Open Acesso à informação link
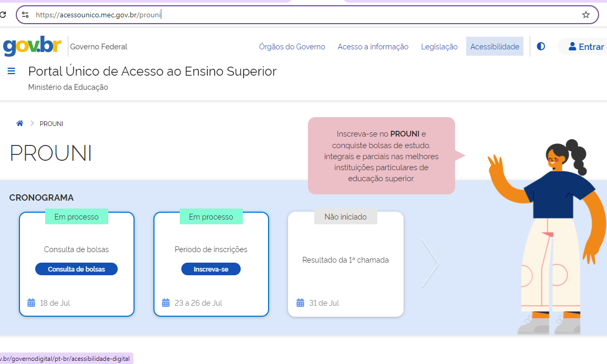Viewport: 607px width, 364px height. (373, 46)
